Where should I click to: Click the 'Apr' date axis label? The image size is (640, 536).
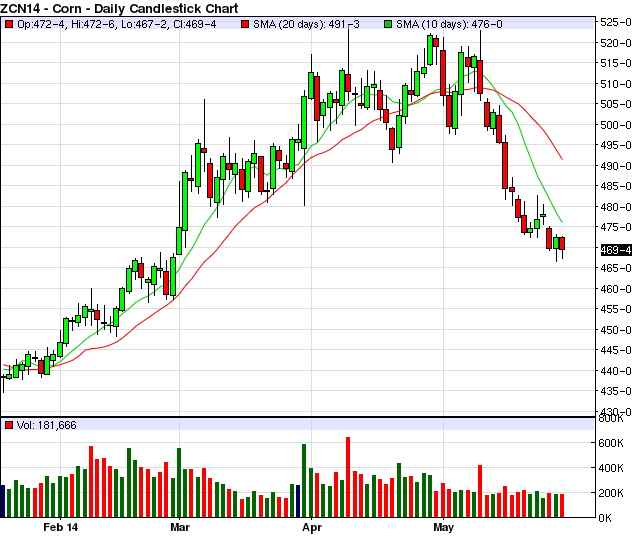point(312,527)
